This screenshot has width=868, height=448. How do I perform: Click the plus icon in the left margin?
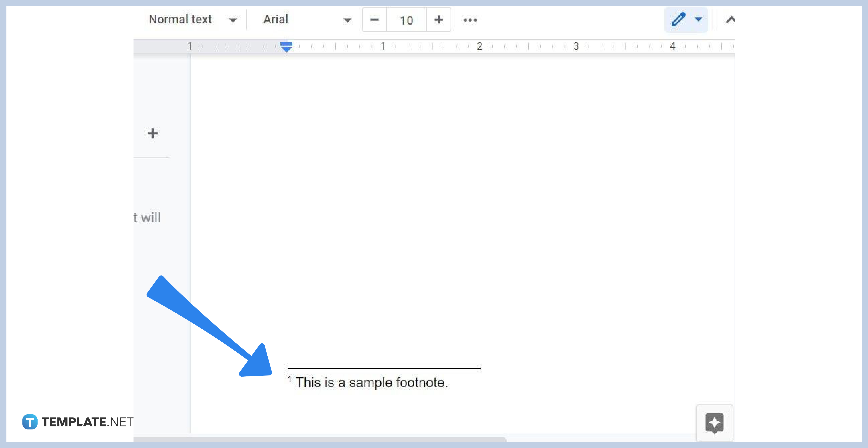click(x=152, y=133)
